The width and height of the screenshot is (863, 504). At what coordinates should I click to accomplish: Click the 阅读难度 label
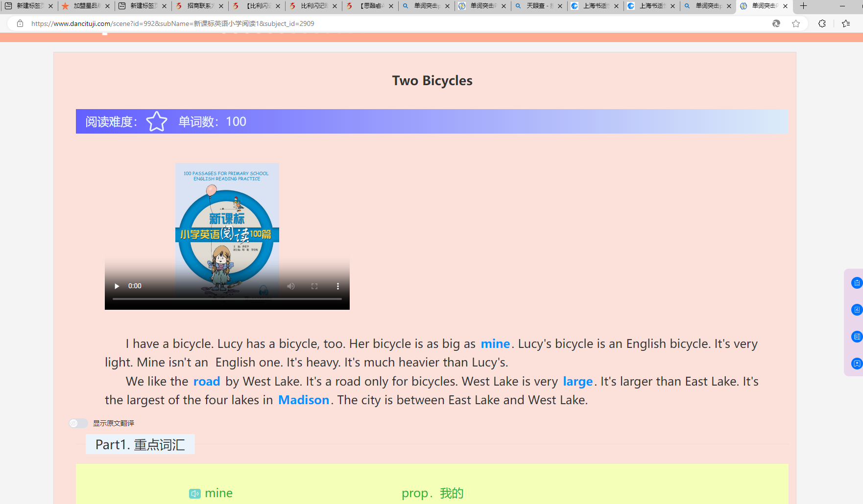click(112, 121)
